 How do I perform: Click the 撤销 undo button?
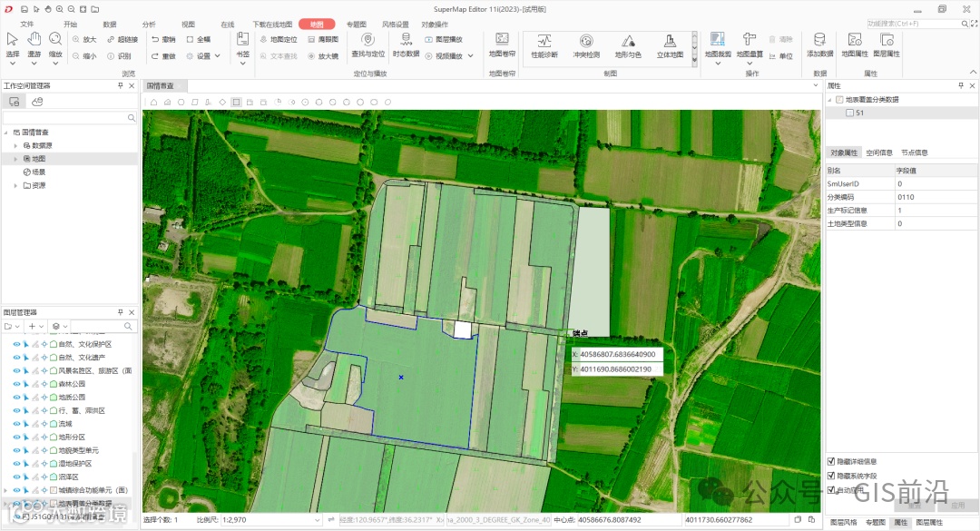pyautogui.click(x=164, y=40)
